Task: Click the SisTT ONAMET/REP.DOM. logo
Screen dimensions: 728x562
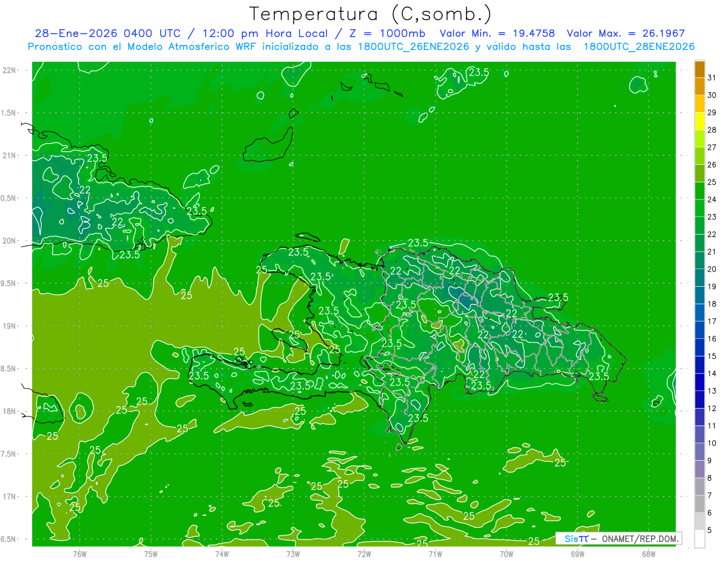Action: point(618,538)
